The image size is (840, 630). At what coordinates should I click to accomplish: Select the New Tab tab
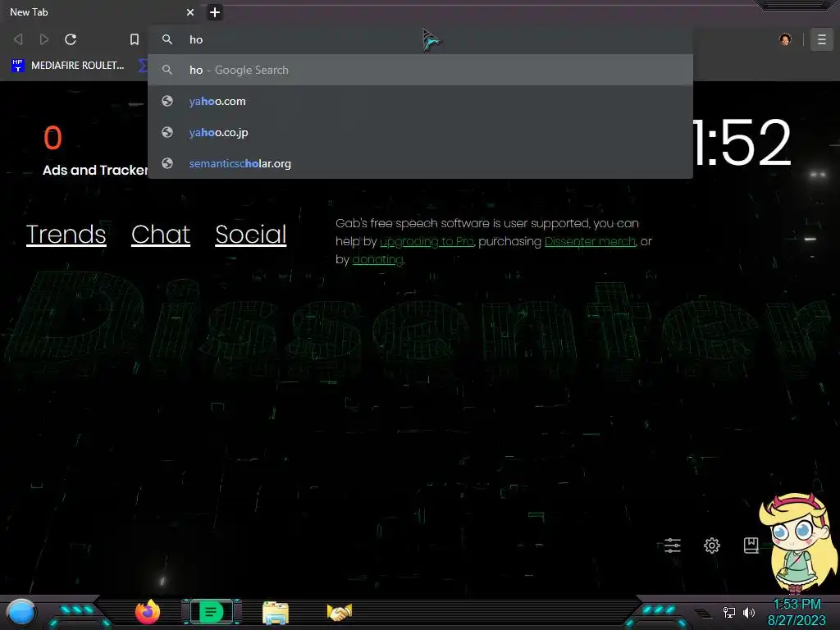coord(99,11)
